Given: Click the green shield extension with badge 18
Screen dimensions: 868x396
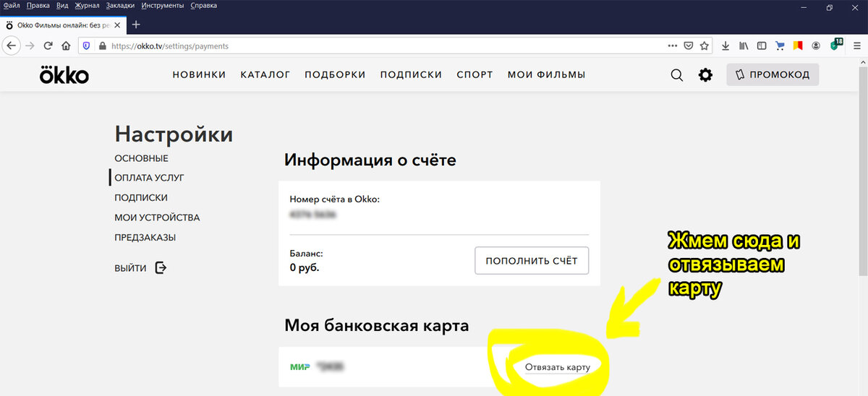Looking at the screenshot, I should coord(835,45).
